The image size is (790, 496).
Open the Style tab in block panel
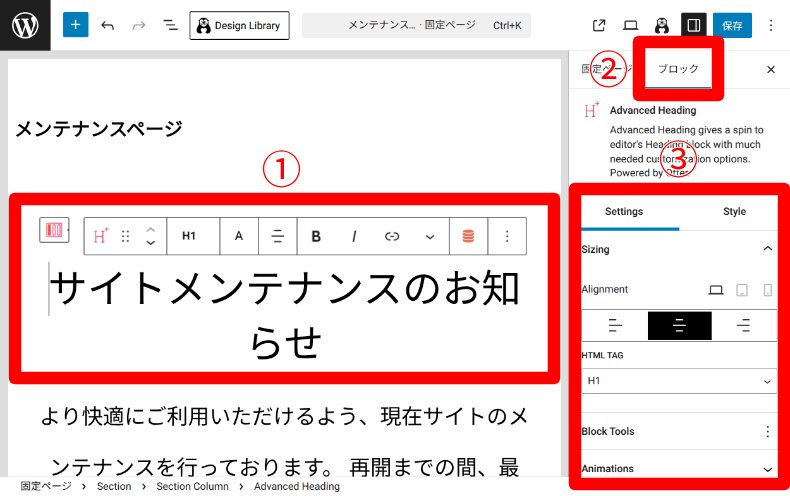click(734, 212)
